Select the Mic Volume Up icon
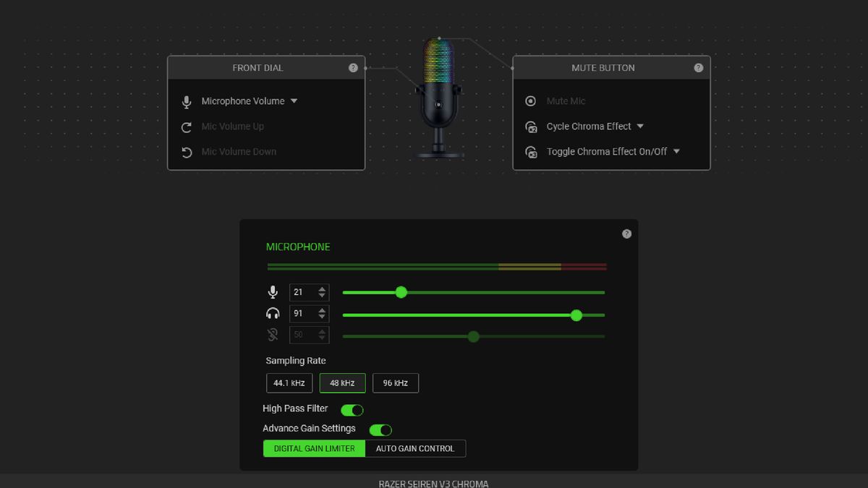The height and width of the screenshot is (488, 868). 186,126
